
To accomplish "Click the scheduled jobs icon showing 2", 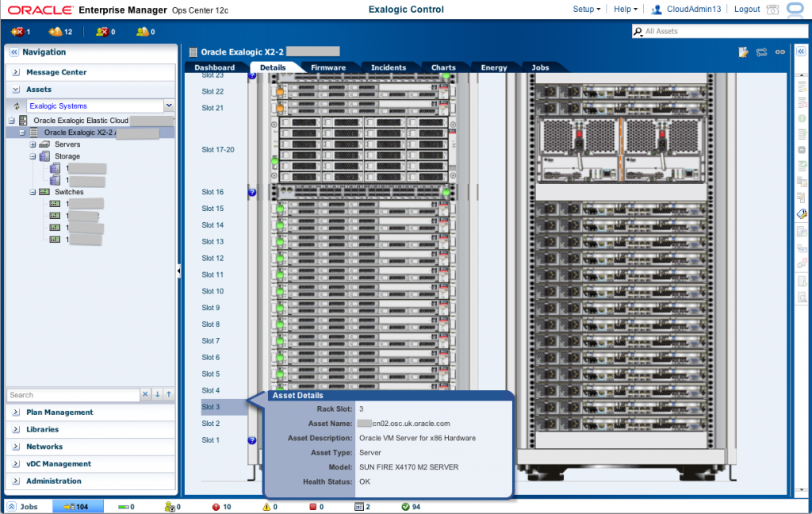I will 359,507.
